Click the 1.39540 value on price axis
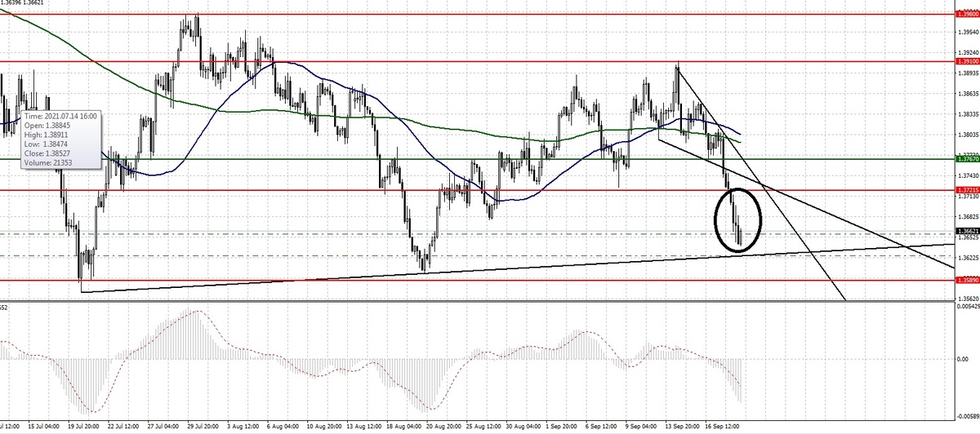980x434 pixels. pyautogui.click(x=967, y=33)
